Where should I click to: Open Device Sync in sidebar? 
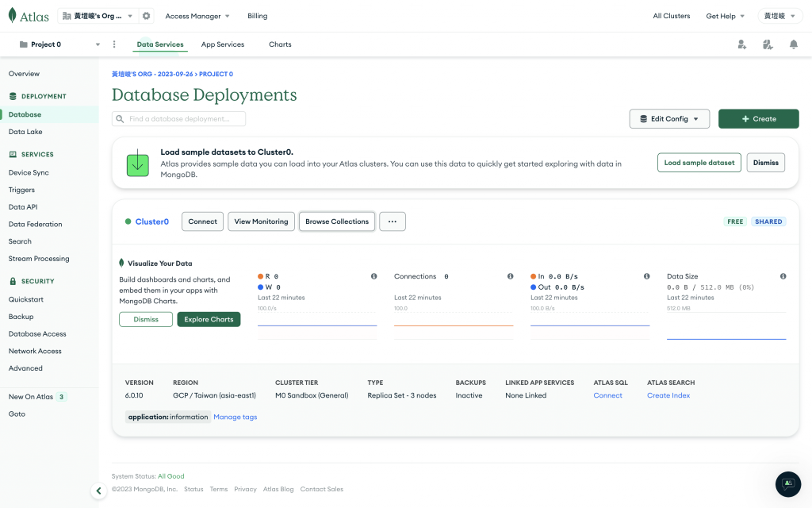coord(29,172)
